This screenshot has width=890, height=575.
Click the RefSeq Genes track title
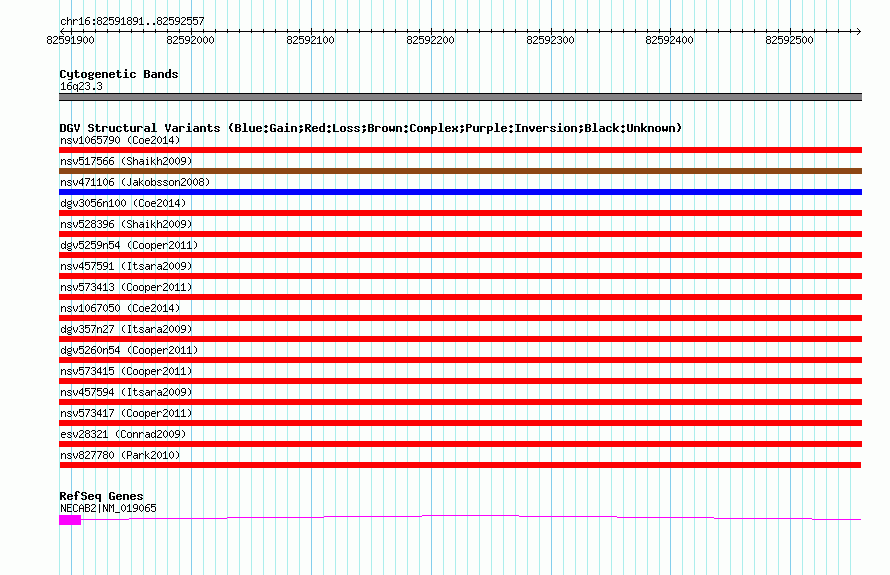[x=101, y=496]
